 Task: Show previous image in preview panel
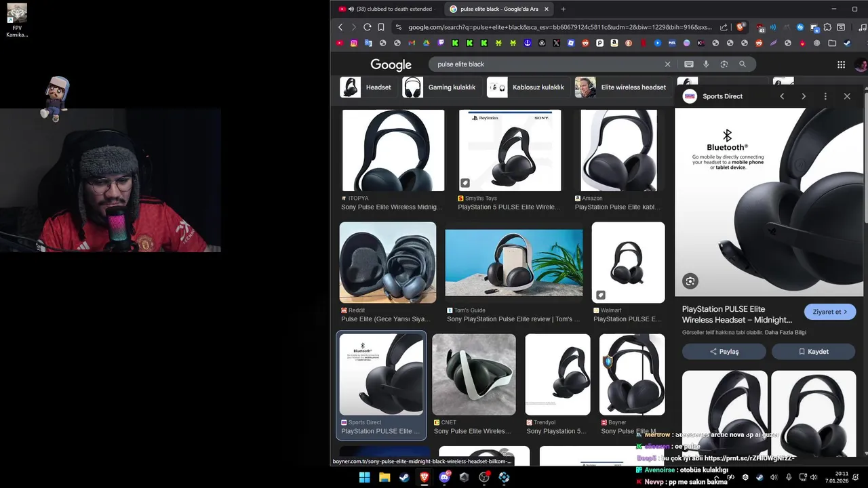782,96
